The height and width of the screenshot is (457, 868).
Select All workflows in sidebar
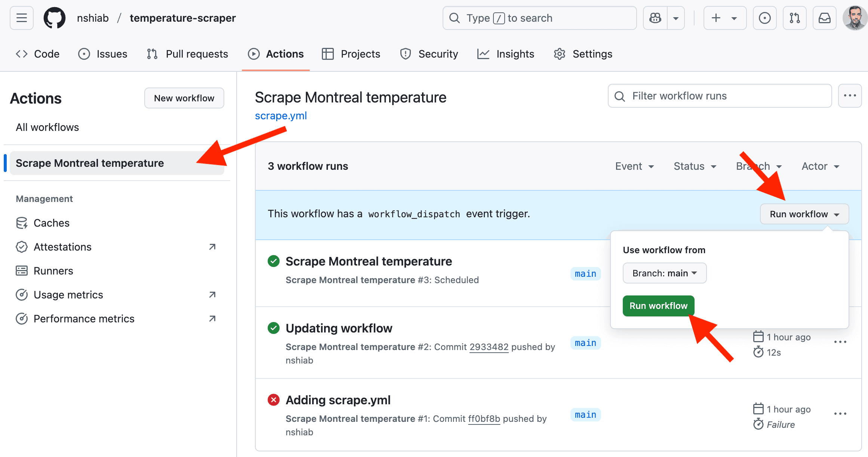[x=47, y=127]
